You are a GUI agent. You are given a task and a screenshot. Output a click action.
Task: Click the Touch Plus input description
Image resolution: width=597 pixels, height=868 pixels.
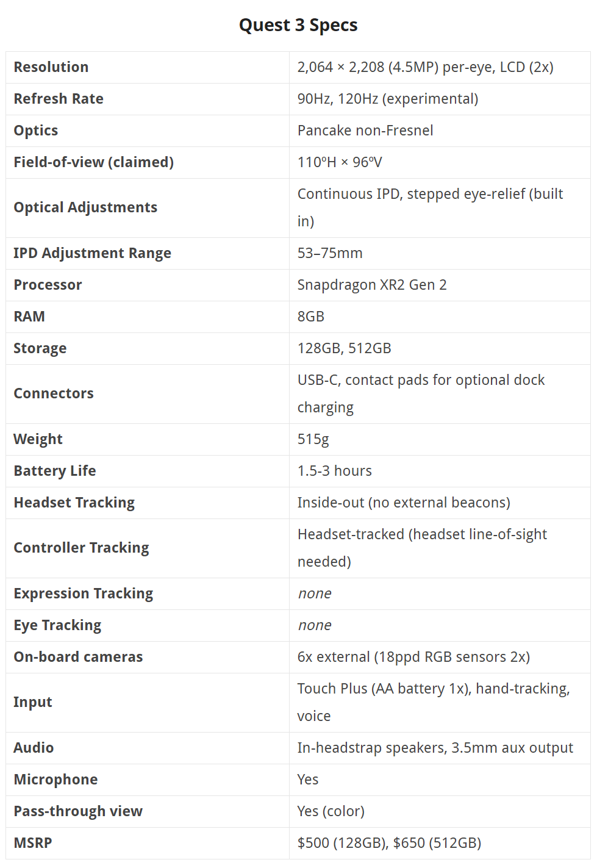point(434,702)
